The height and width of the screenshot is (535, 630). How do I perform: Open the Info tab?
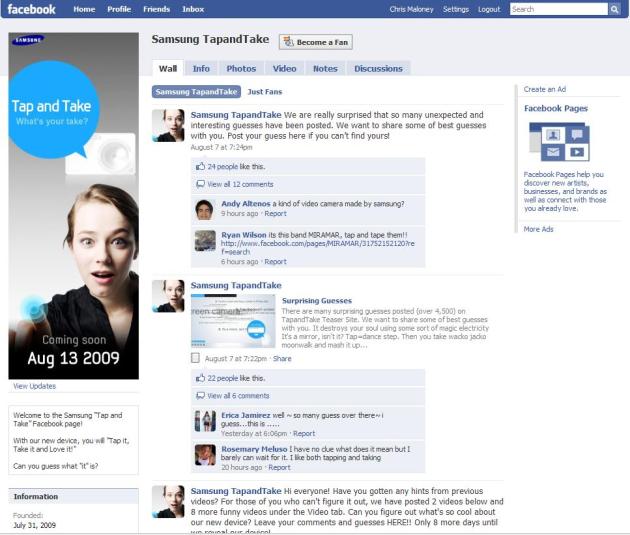(x=201, y=68)
